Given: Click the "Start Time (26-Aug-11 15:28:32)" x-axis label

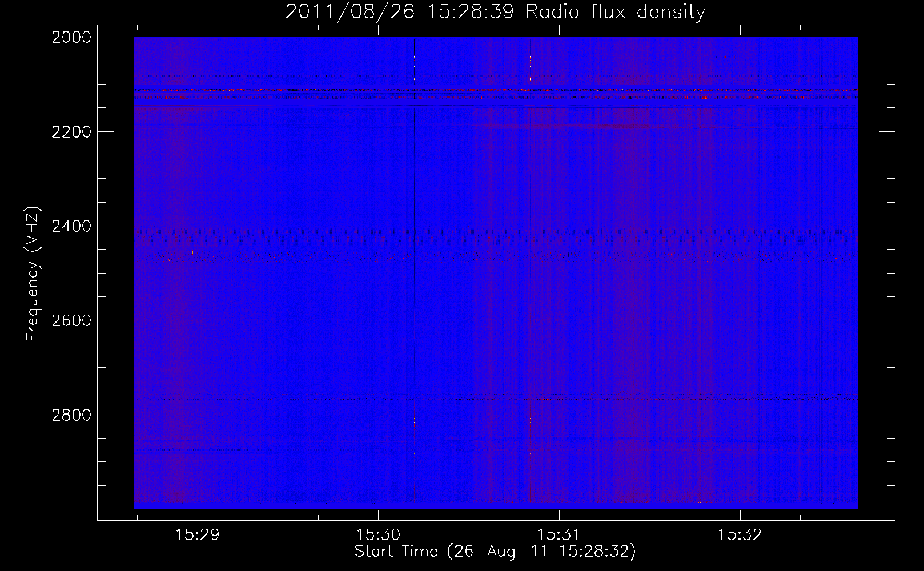Looking at the screenshot, I should pos(495,552).
